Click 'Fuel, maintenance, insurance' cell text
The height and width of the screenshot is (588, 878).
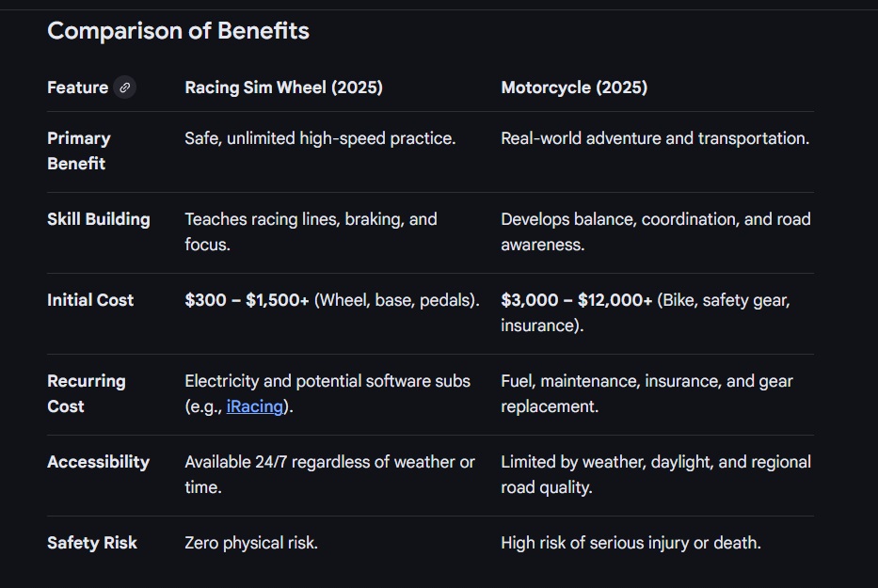(x=647, y=381)
